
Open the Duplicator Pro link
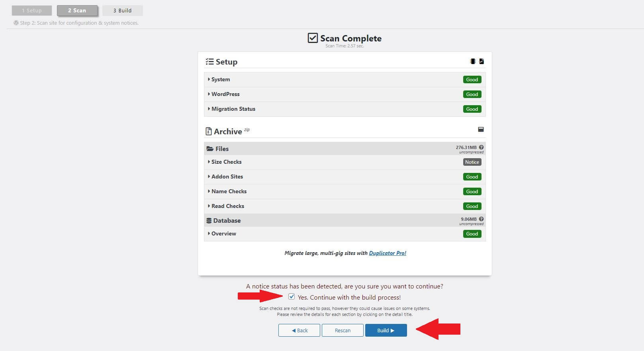click(x=387, y=253)
